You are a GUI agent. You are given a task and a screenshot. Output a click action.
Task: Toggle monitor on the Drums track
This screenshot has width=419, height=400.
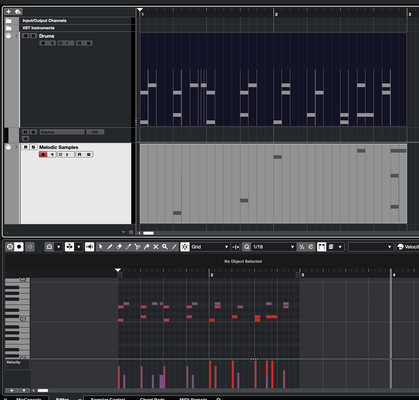(x=52, y=43)
